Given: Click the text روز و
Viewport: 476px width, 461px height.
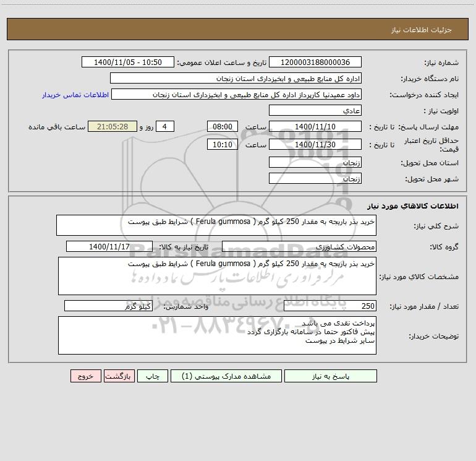Looking at the screenshot, I should point(147,127).
